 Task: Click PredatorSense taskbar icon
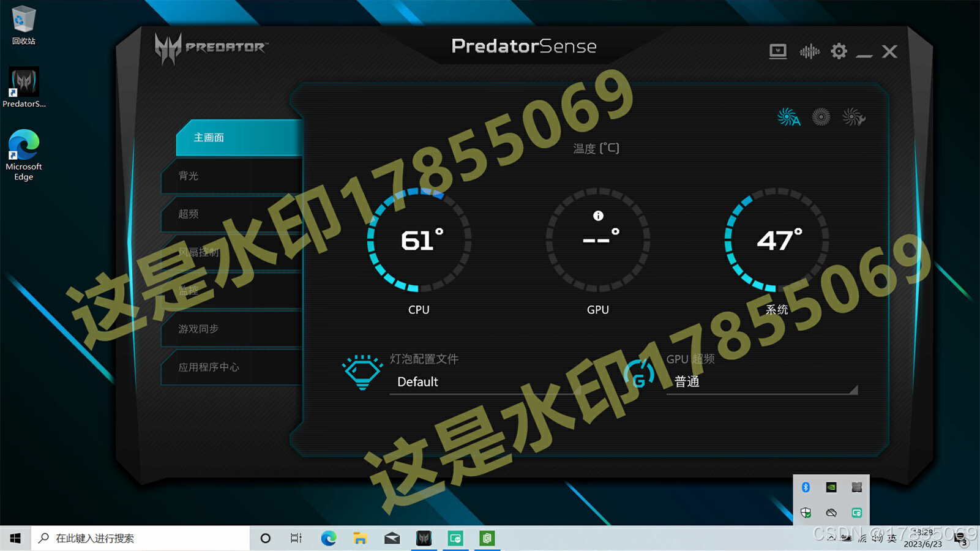(424, 538)
